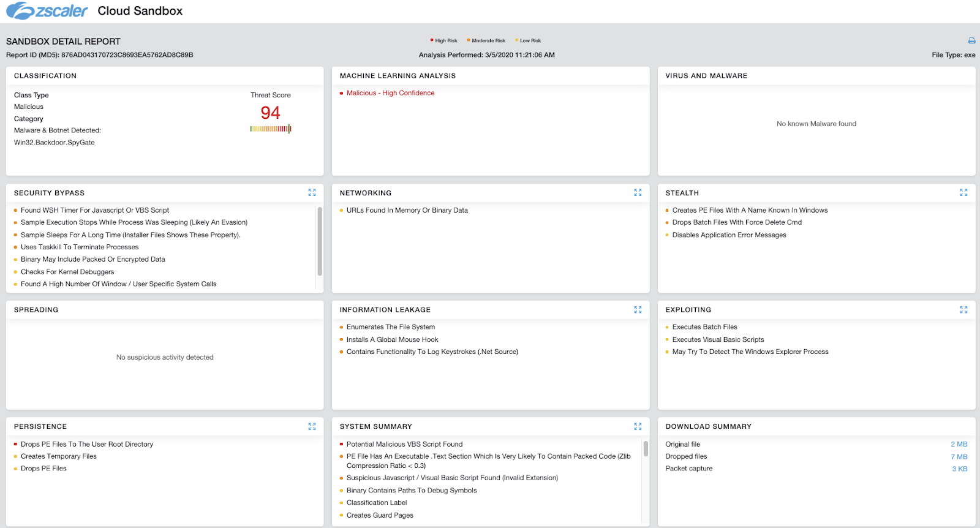Click "Executes Batch Files" entry
Screen dimensions: 980x528
pos(705,327)
